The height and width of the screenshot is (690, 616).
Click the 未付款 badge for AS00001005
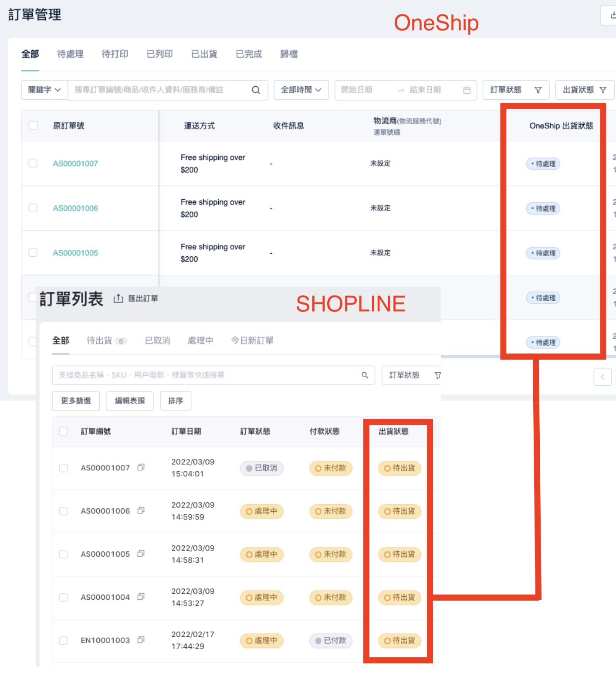click(x=331, y=554)
